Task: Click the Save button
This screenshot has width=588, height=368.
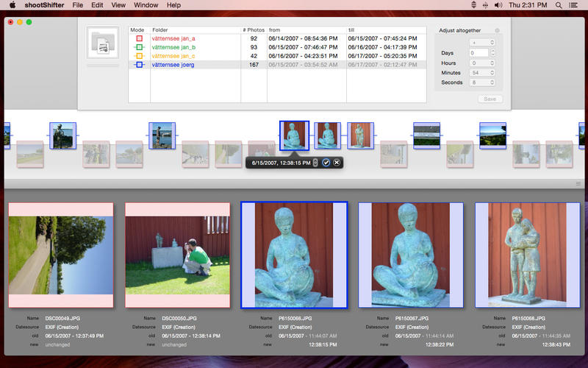Action: tap(490, 99)
